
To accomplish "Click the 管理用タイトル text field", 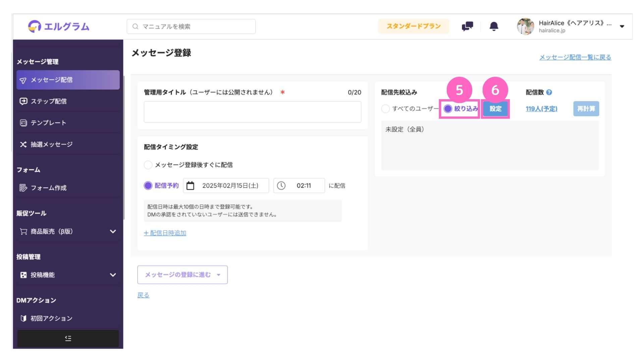I will point(253,112).
